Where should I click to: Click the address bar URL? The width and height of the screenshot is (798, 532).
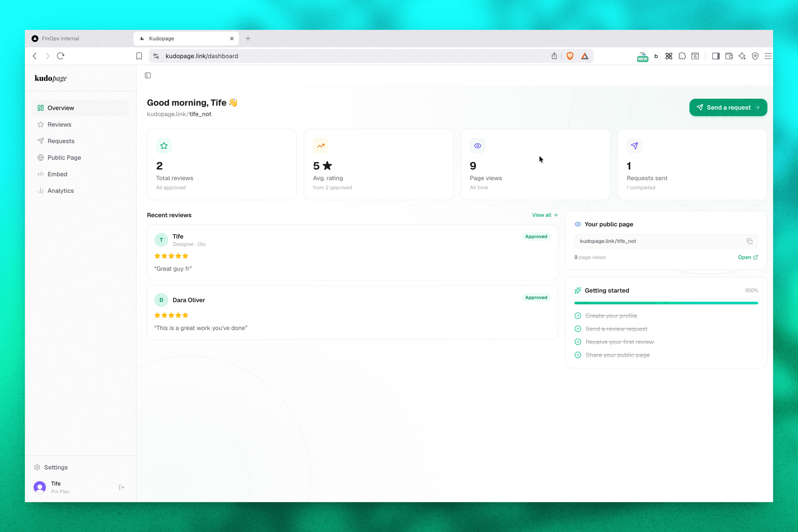[202, 56]
